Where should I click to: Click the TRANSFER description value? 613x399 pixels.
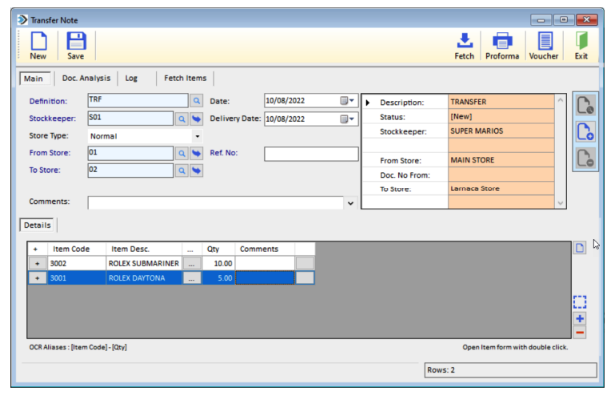(x=501, y=102)
